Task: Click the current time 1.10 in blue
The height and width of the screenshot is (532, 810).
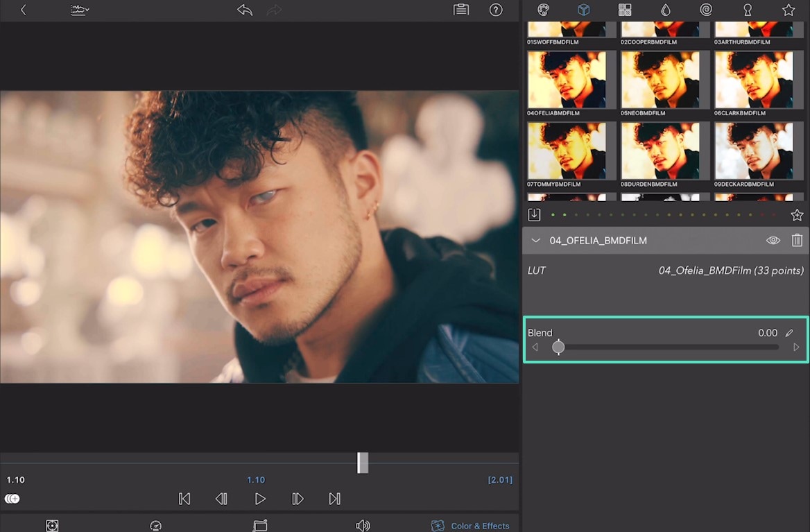Action: [256, 480]
